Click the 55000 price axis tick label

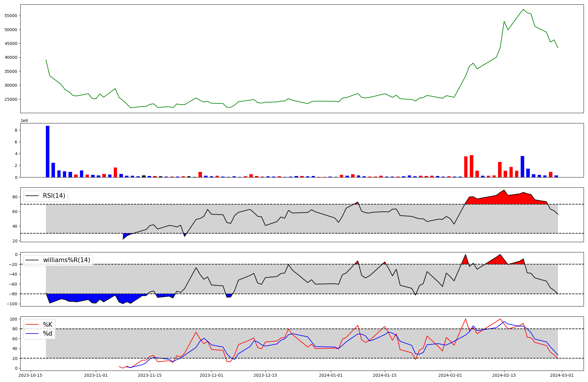10,16
